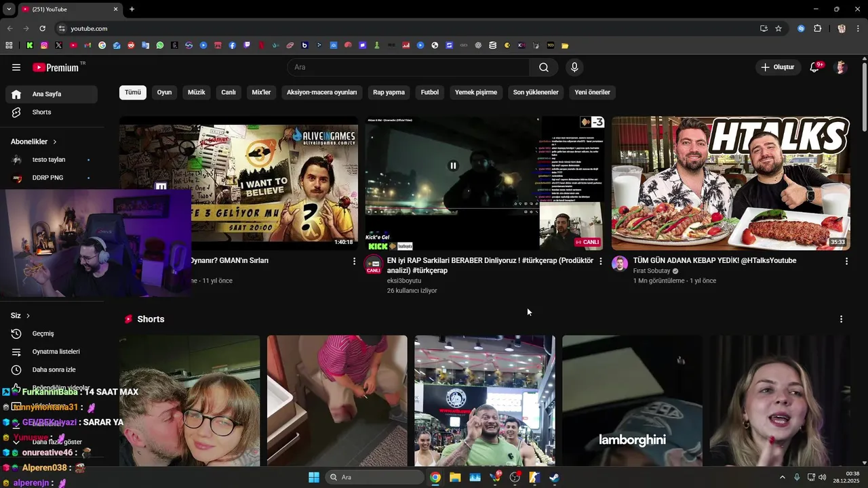Click the YouTube Ara search field
This screenshot has width=868, height=488.
point(408,67)
